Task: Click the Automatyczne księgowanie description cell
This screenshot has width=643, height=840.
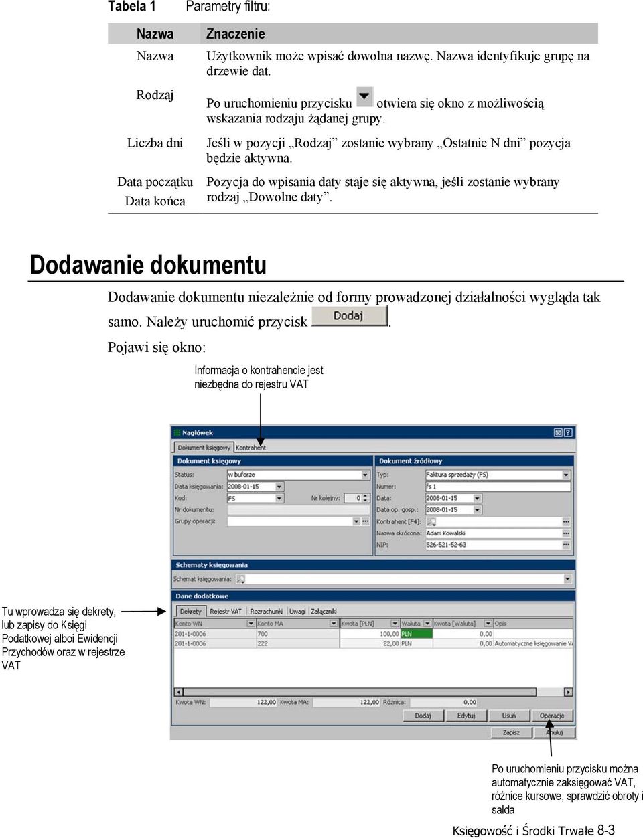Action: click(x=533, y=643)
